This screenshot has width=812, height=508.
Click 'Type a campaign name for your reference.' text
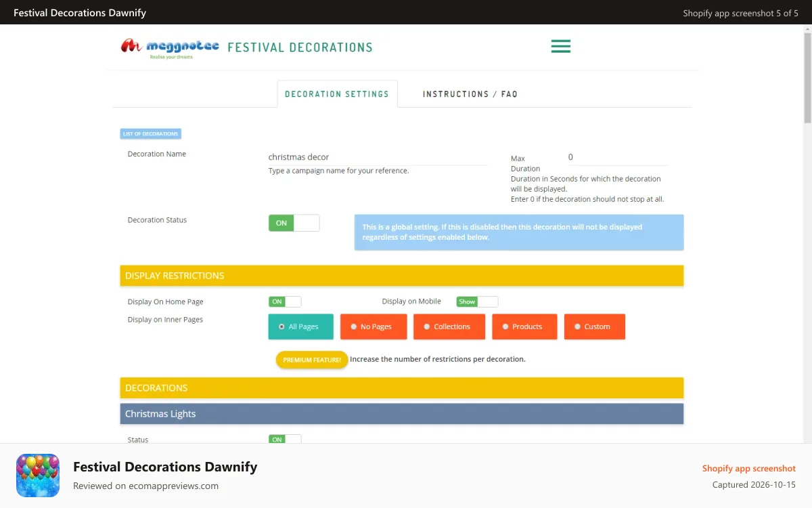click(339, 171)
